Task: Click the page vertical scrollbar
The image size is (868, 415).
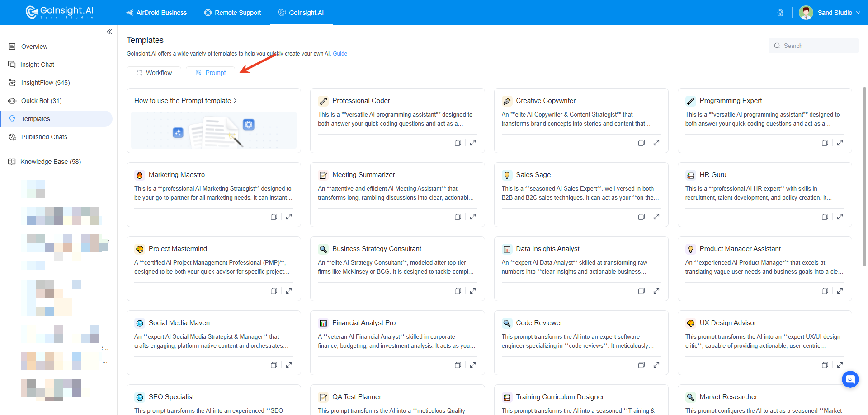Action: [x=864, y=176]
